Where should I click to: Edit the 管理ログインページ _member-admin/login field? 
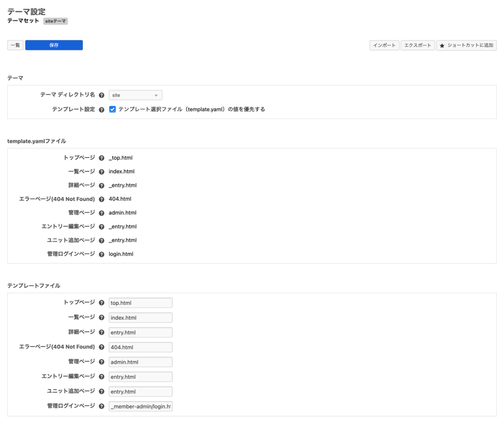[x=140, y=407]
